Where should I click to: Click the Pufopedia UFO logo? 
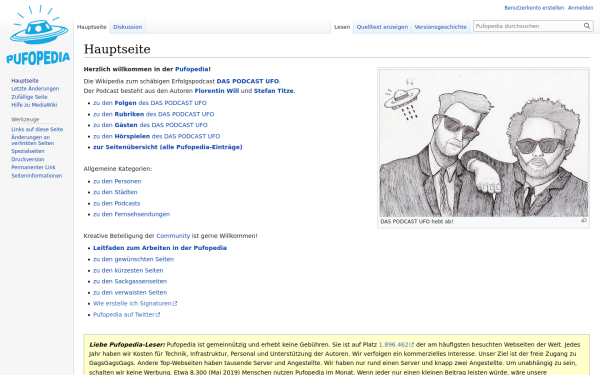tap(38, 35)
